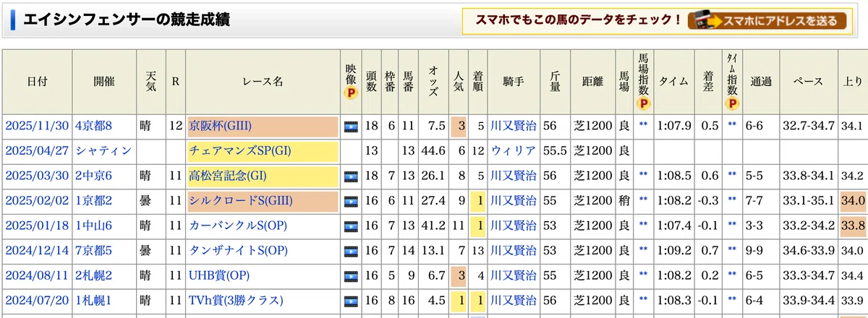Click premium P icon under 馬場指数 header
Image resolution: width=868 pixels, height=318 pixels.
[x=644, y=104]
